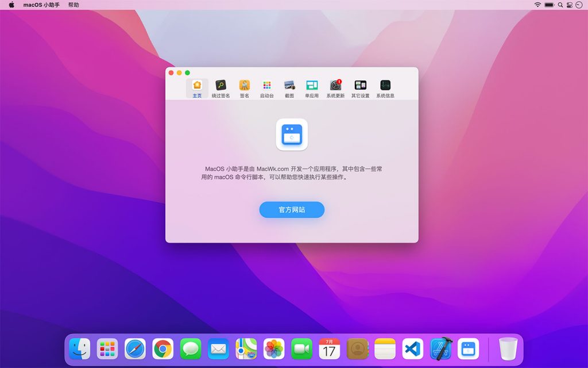
Task: Go to the 其它设置 tab
Action: pos(361,89)
